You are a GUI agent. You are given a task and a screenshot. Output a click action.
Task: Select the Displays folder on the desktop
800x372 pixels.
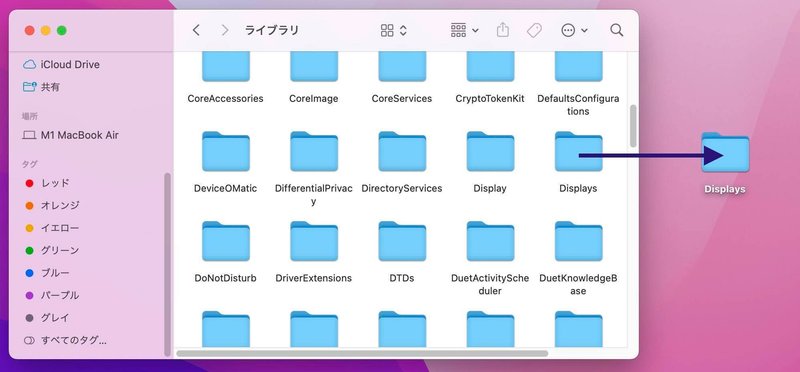click(x=725, y=153)
